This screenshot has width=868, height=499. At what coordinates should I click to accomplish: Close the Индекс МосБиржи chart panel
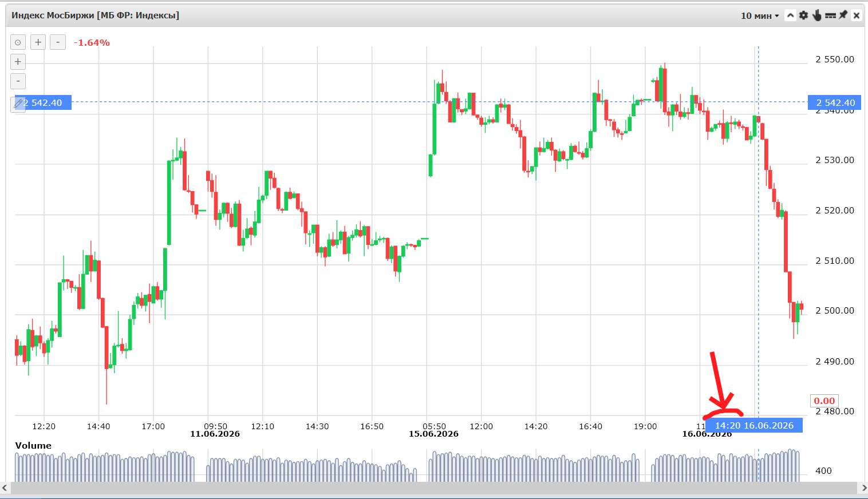pyautogui.click(x=857, y=15)
